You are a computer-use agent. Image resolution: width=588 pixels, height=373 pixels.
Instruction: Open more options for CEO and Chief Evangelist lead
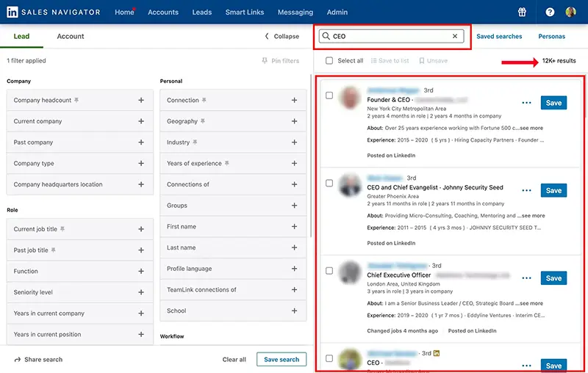click(x=526, y=190)
